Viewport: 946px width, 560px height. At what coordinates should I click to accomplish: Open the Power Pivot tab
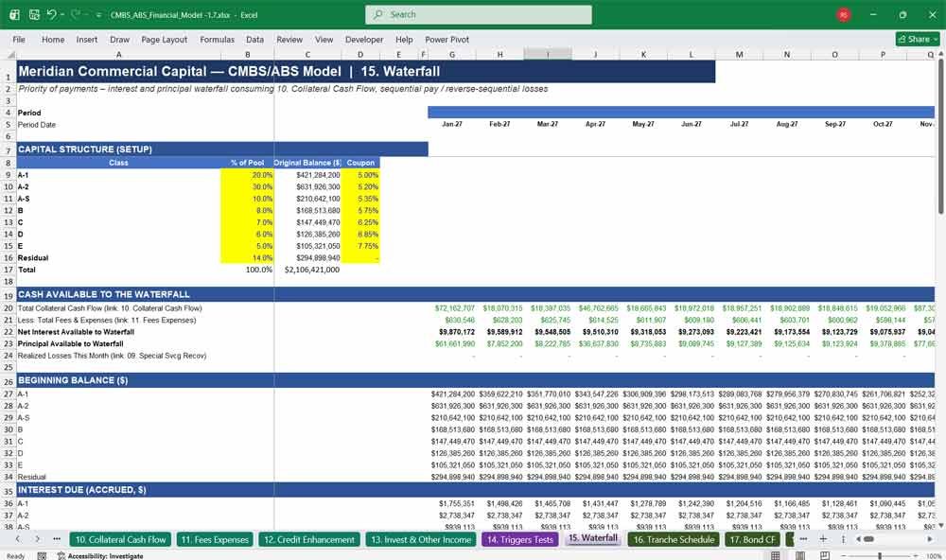[447, 39]
